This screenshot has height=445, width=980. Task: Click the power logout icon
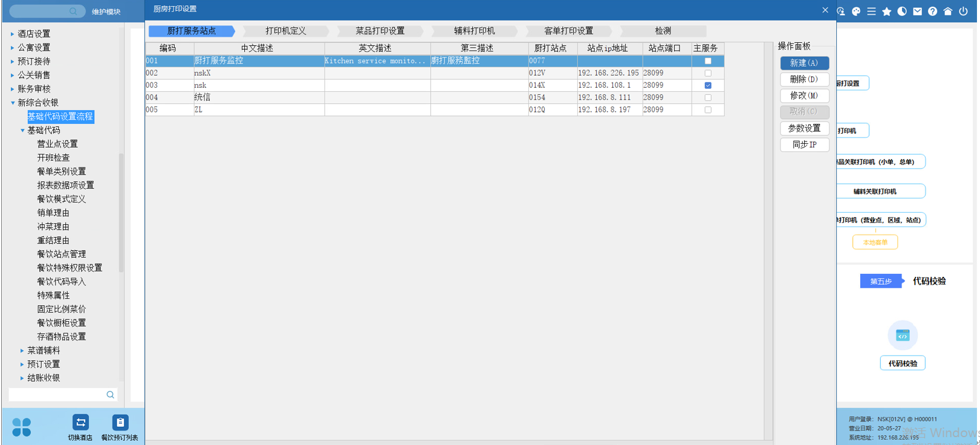pyautogui.click(x=963, y=11)
